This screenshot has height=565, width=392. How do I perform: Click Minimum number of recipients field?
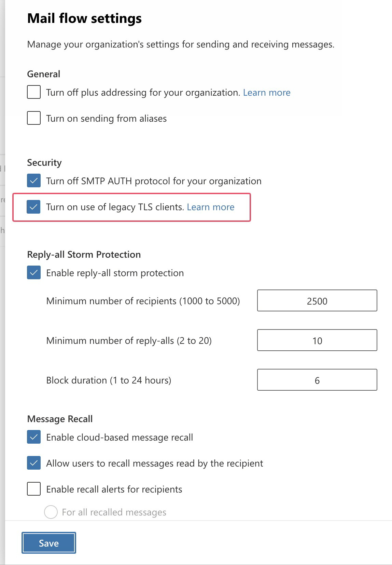(317, 301)
